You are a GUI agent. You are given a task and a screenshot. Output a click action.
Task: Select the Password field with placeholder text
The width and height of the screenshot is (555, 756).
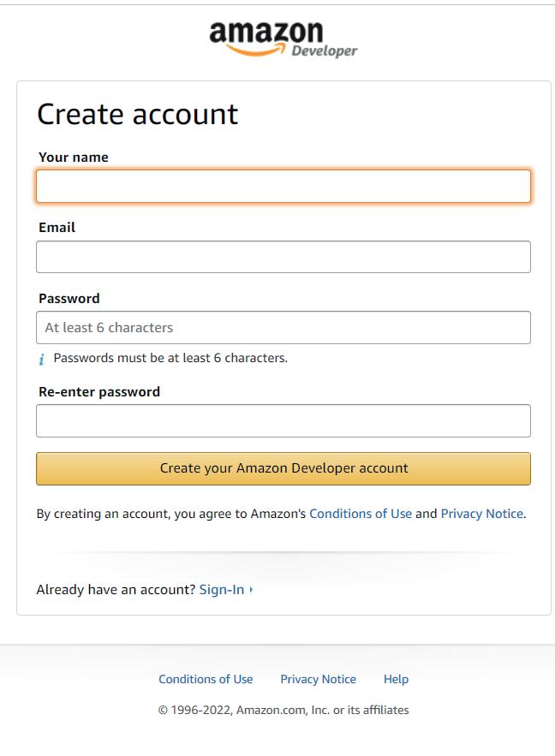click(x=283, y=328)
